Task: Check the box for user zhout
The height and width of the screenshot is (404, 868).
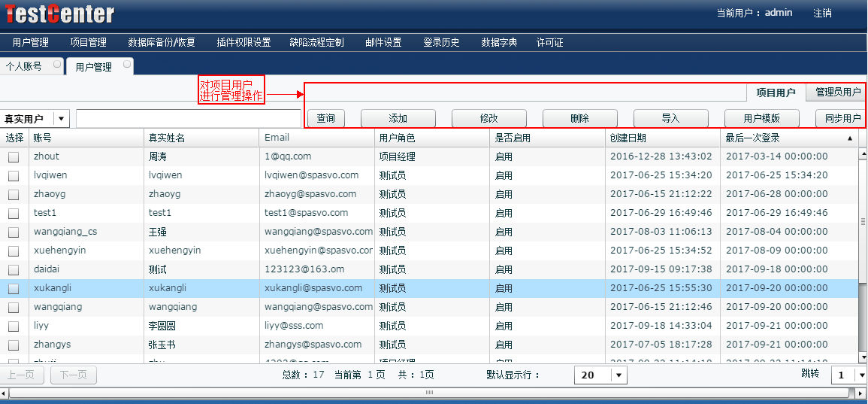Action: click(14, 157)
